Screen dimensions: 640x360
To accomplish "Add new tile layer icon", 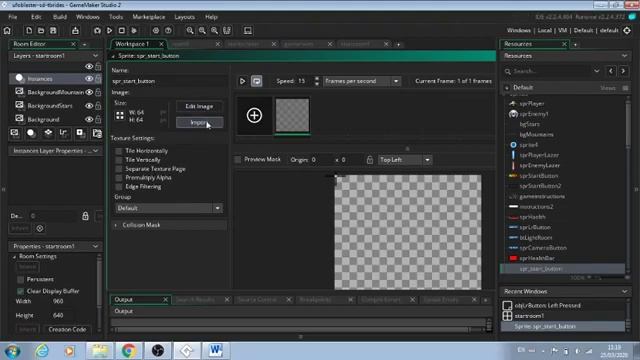I will (48, 133).
